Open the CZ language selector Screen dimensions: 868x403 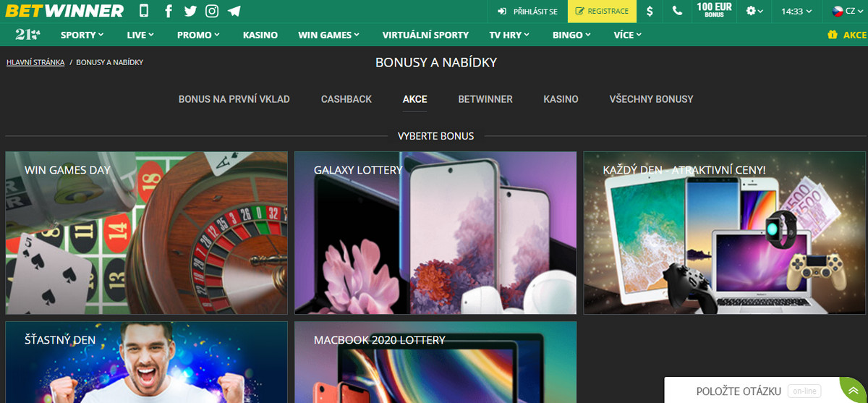click(848, 12)
